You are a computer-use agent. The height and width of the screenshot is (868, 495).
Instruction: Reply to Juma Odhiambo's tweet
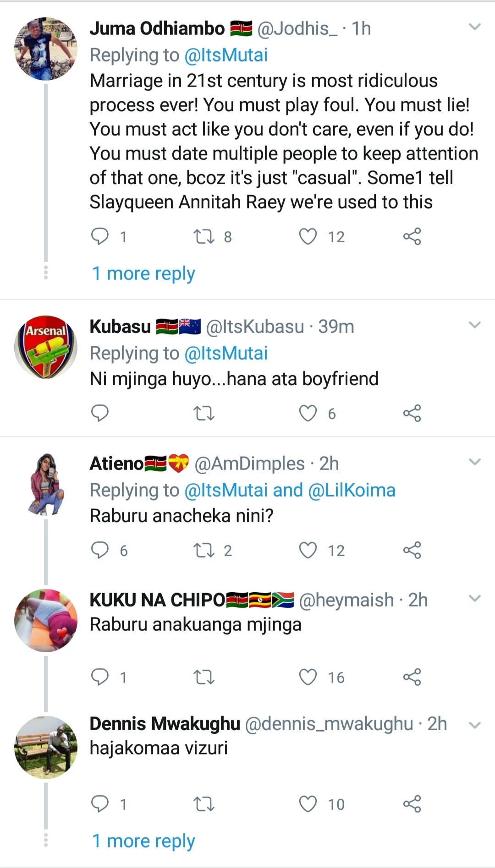100,236
